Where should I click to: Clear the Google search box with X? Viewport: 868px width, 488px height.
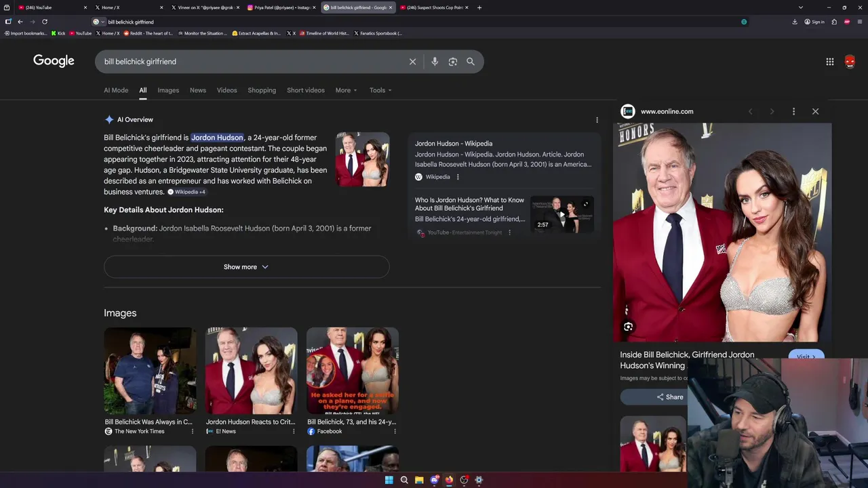click(x=412, y=62)
